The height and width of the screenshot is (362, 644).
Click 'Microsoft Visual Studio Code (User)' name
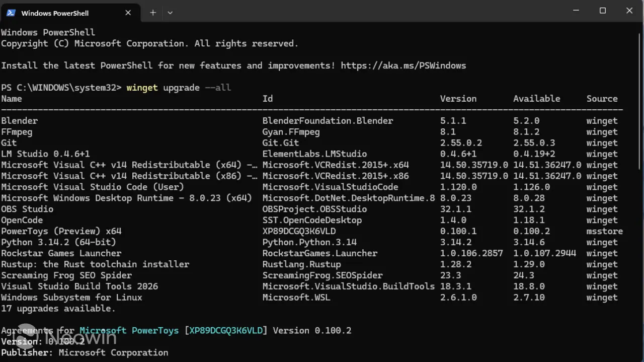click(93, 187)
